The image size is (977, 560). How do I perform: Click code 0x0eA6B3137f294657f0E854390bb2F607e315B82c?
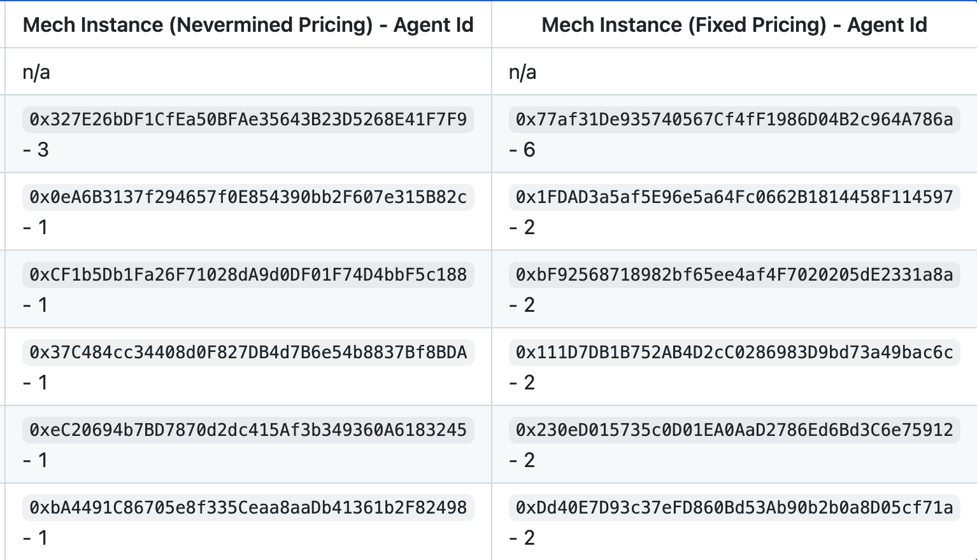248,197
